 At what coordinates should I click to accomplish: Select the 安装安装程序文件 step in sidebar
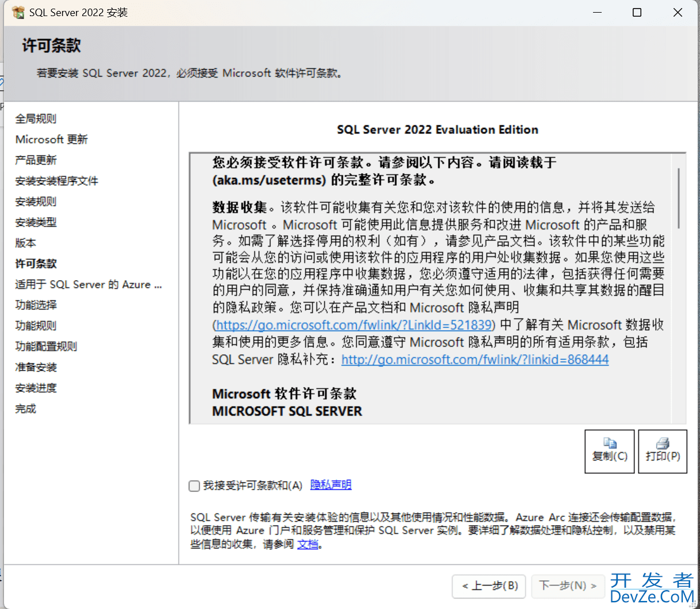[x=57, y=181]
